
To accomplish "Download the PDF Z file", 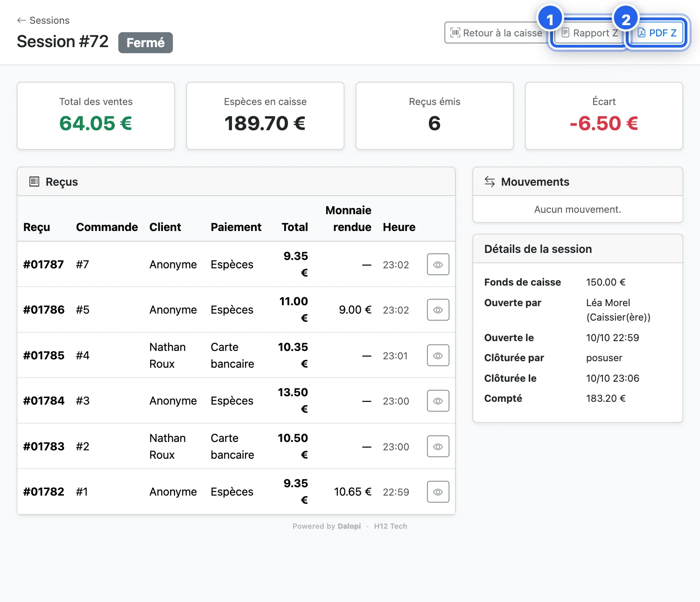I will click(657, 33).
